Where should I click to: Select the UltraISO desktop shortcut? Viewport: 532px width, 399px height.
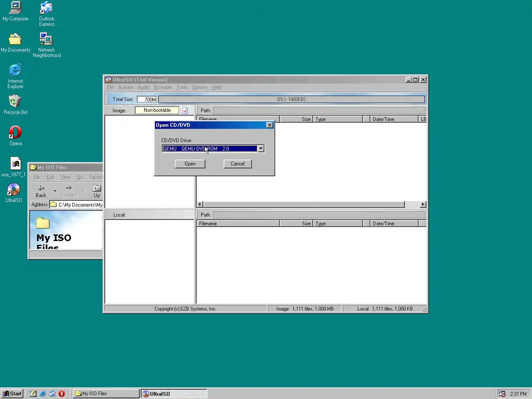pyautogui.click(x=14, y=192)
